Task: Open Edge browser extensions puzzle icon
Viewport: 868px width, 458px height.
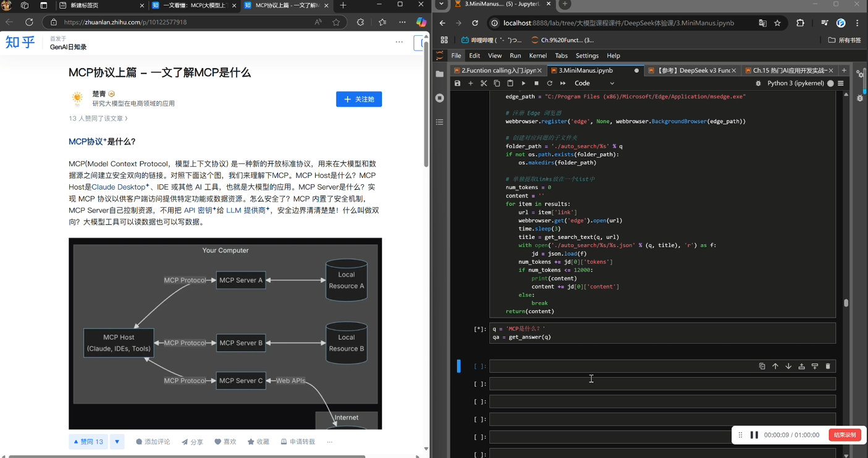Action: click(361, 22)
